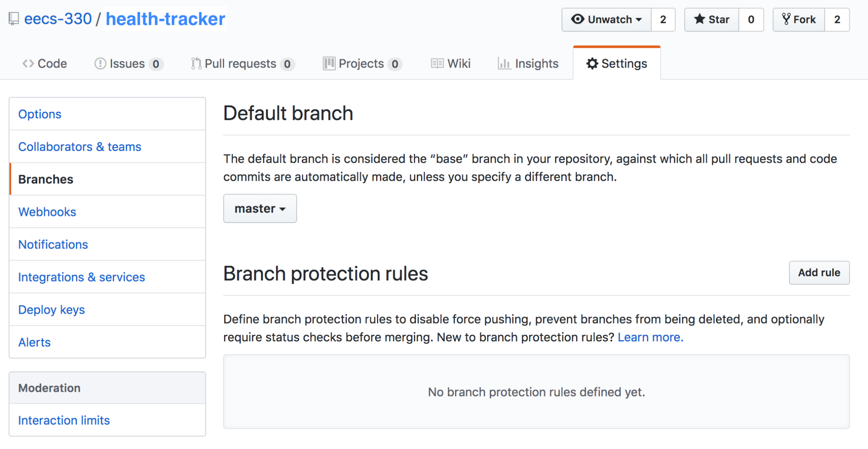Screen dimensions: 868x449
Task: Click the eye icon on the Unwatch button
Action: click(578, 20)
